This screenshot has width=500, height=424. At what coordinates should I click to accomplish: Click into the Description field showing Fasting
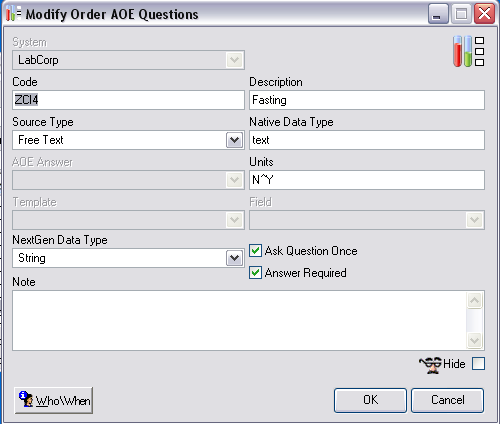pyautogui.click(x=367, y=100)
